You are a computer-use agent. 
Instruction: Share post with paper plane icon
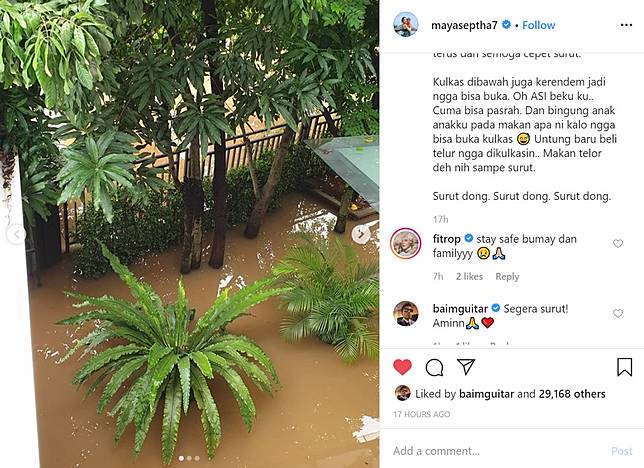(466, 367)
